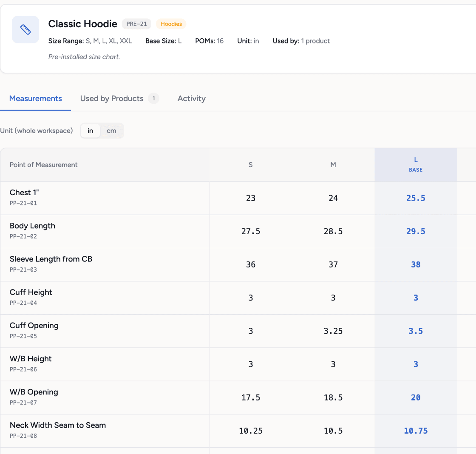Open the Used by Products tab
The height and width of the screenshot is (454, 476).
click(x=119, y=98)
